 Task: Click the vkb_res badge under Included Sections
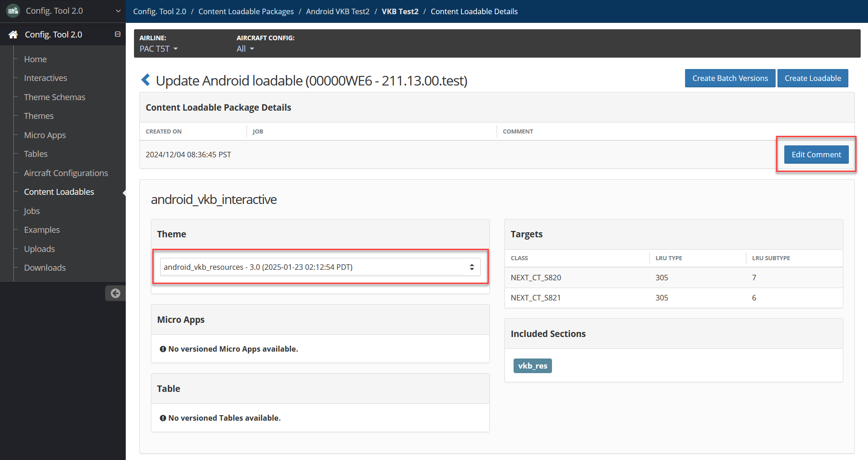tap(532, 365)
